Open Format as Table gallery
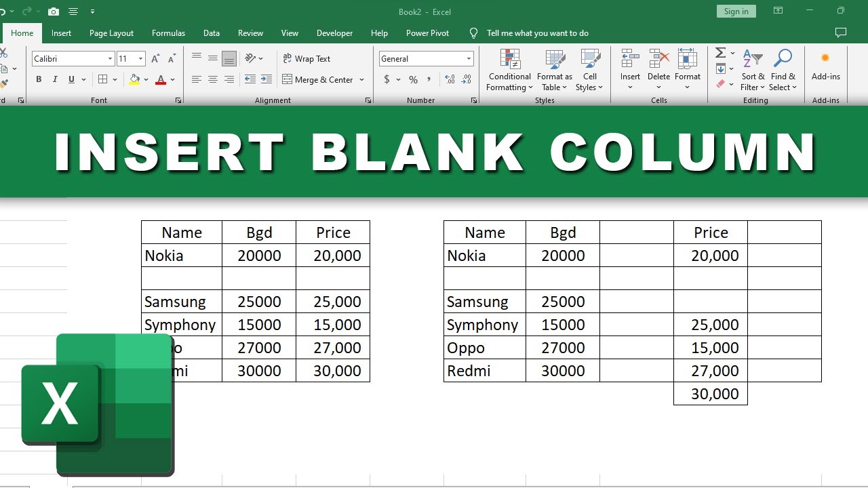 pos(555,70)
